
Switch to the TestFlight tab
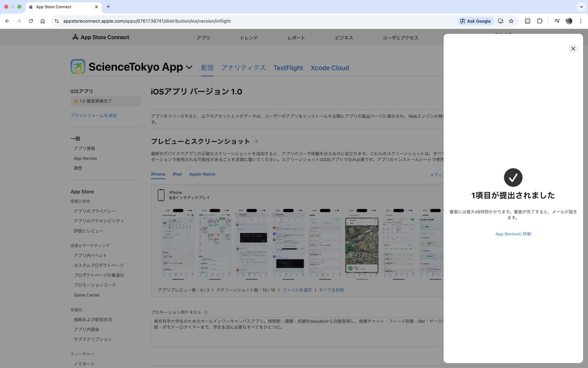(x=288, y=68)
